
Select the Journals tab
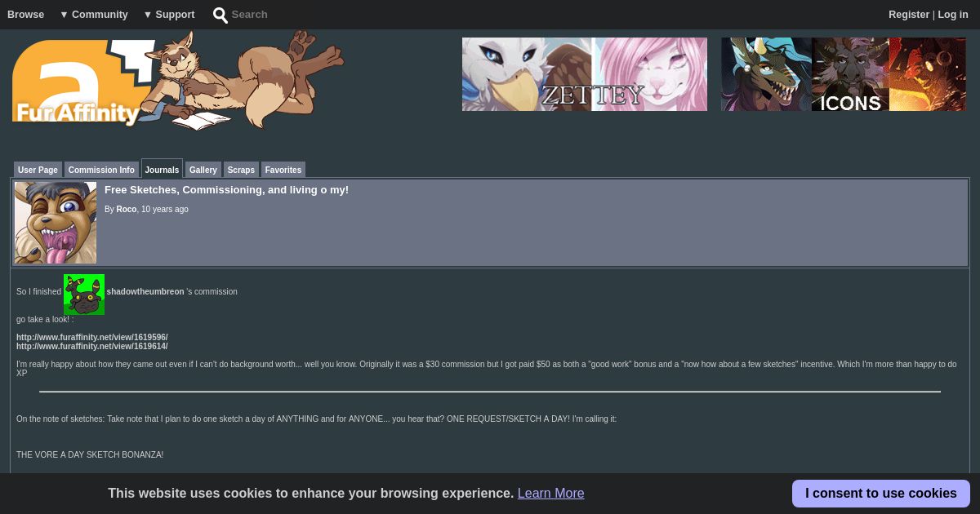coord(162,169)
